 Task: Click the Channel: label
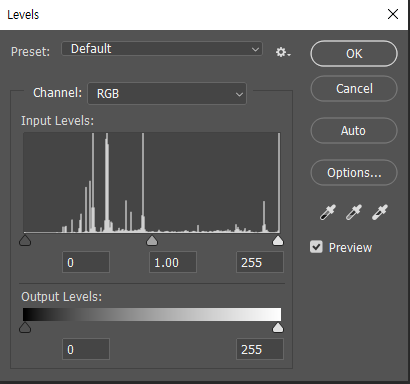pyautogui.click(x=57, y=93)
